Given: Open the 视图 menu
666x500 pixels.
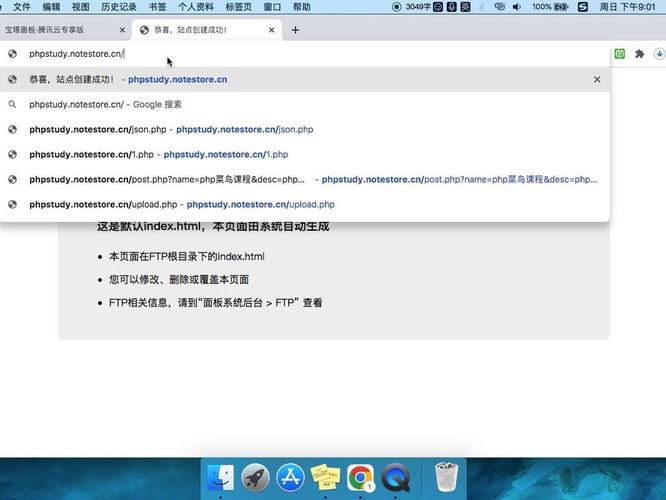Looking at the screenshot, I should coord(81,7).
